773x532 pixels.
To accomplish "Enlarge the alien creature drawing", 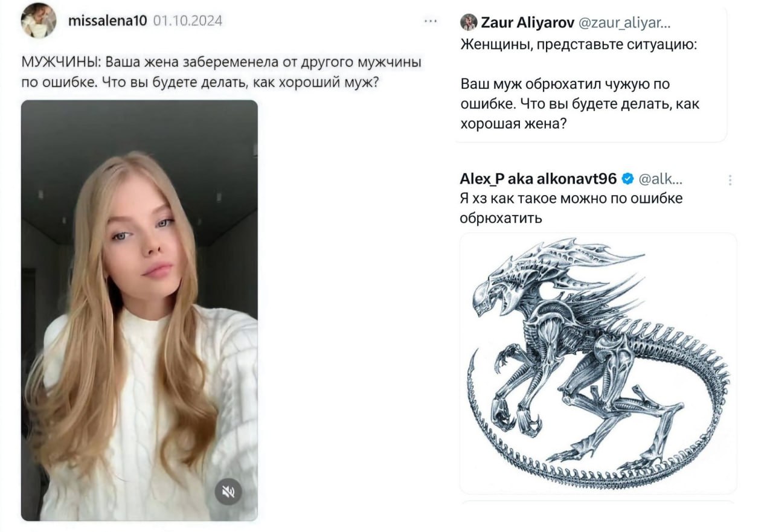I will pos(598,363).
